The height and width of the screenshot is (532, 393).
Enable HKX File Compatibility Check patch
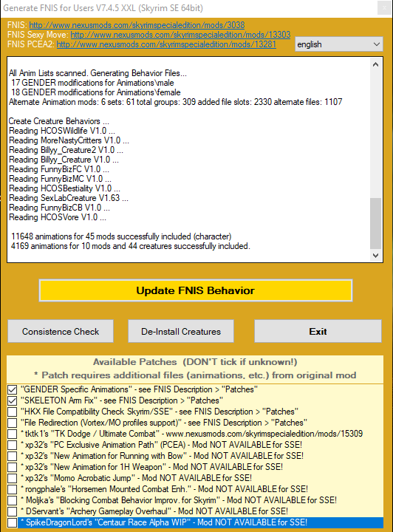click(13, 412)
